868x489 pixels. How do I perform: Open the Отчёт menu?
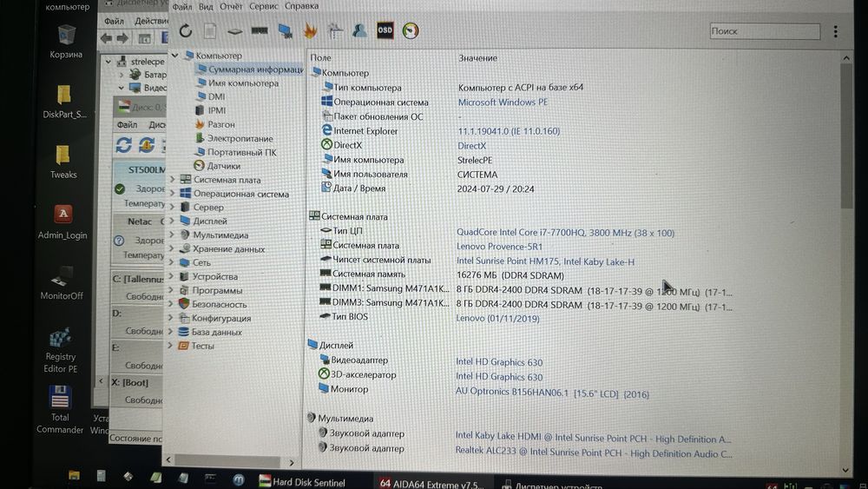coord(231,6)
